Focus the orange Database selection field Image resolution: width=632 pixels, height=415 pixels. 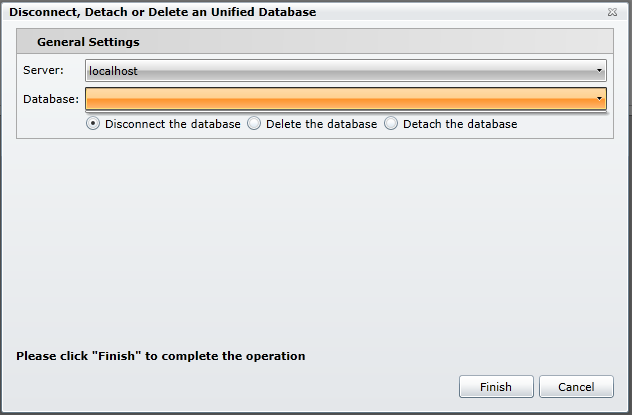[x=340, y=98]
